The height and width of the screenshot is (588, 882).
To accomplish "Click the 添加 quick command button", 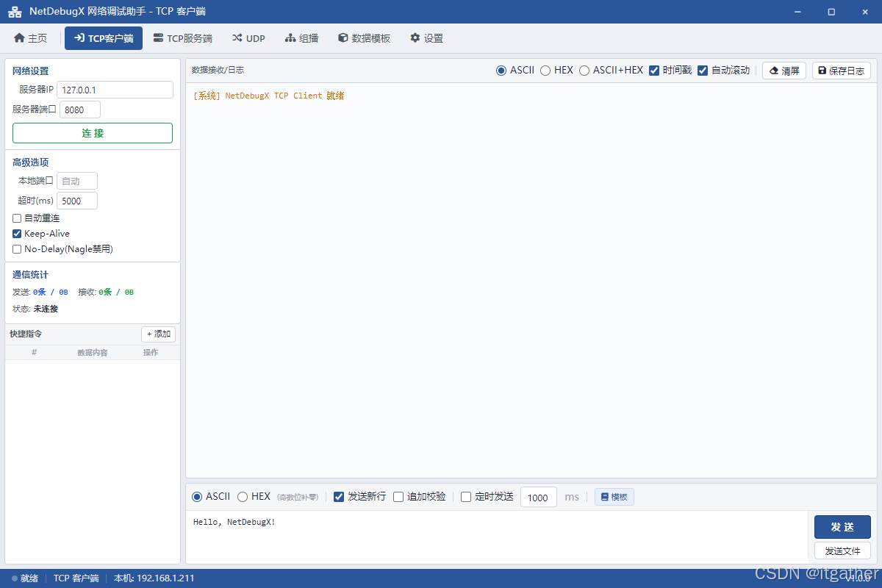I will pos(158,334).
